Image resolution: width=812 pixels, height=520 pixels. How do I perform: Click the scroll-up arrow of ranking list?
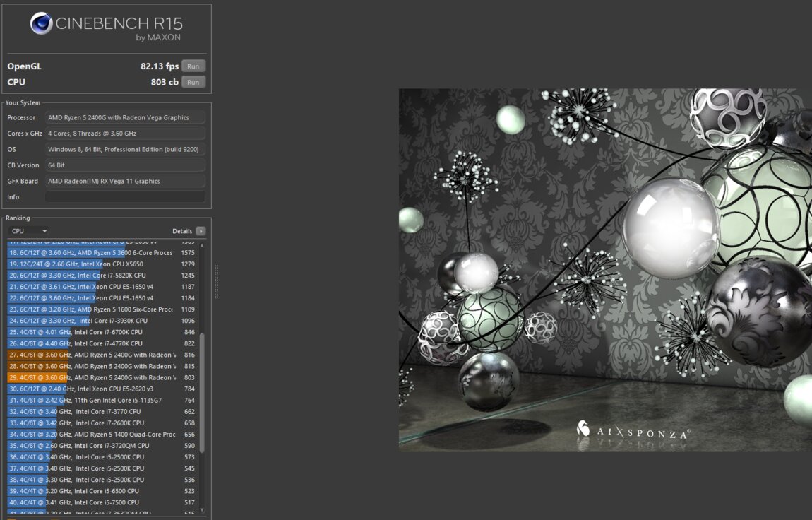(202, 245)
